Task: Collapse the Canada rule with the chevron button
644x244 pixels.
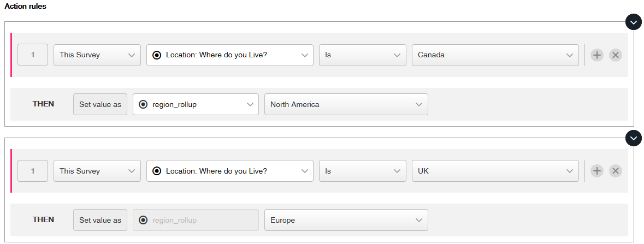Action: pyautogui.click(x=633, y=22)
